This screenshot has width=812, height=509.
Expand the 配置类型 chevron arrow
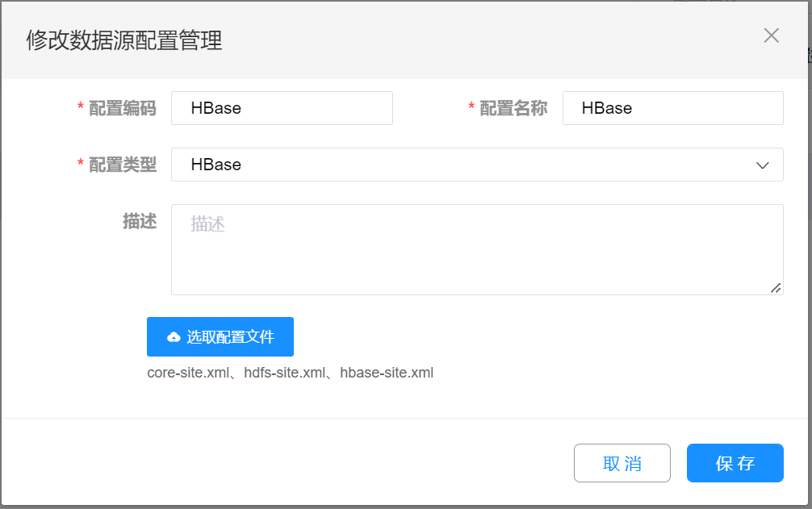click(x=762, y=165)
